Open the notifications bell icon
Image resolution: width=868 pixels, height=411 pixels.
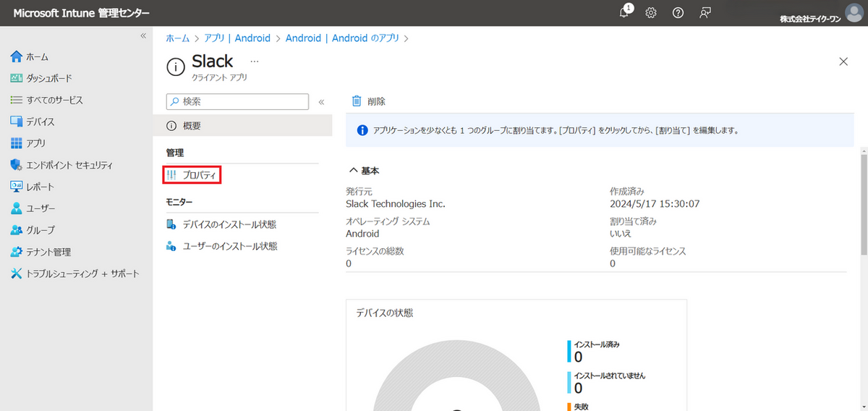(624, 12)
